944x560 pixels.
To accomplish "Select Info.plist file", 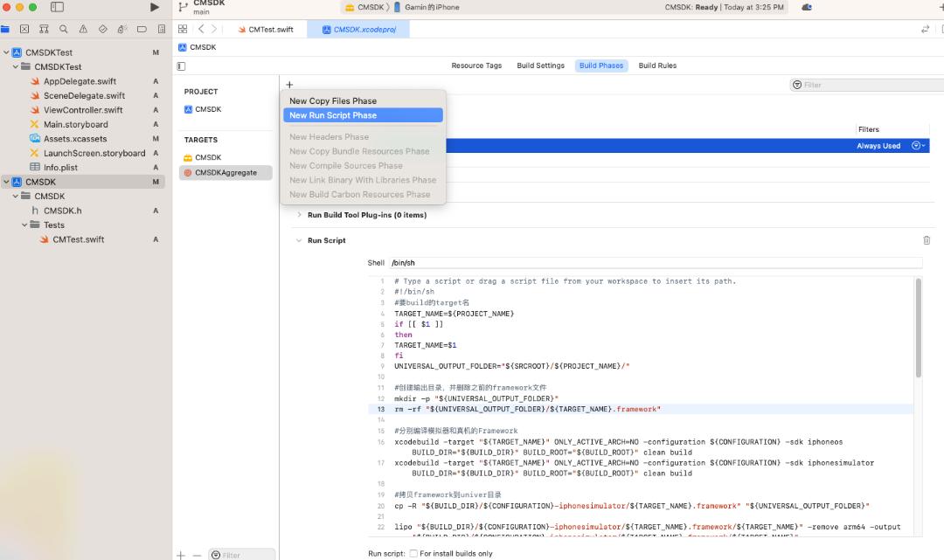I will click(60, 168).
